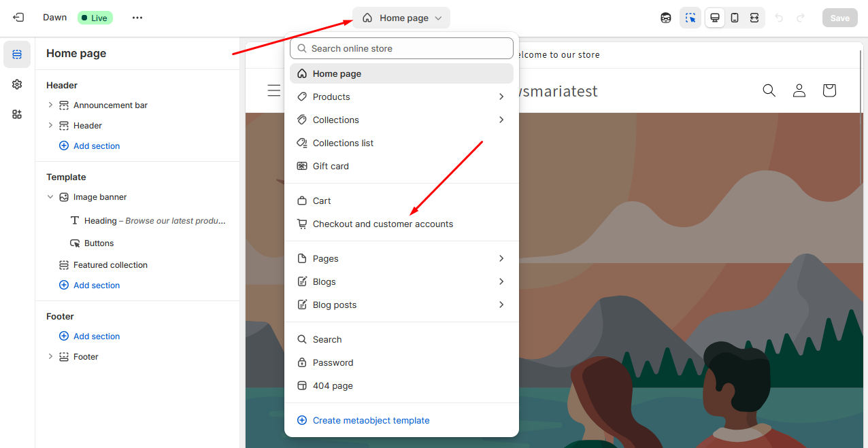The height and width of the screenshot is (448, 868).
Task: Select Collections list template
Action: 401,143
